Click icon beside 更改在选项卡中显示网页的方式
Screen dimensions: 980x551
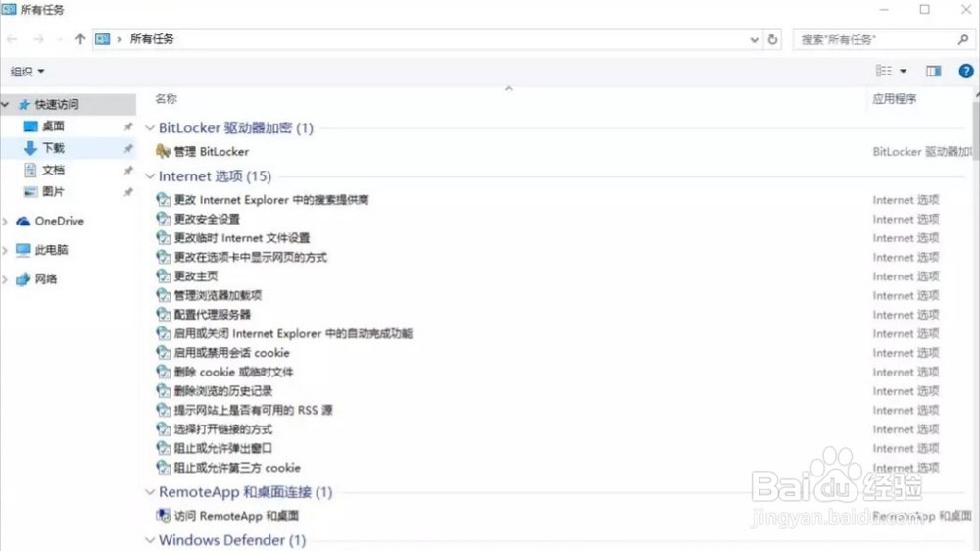point(163,257)
